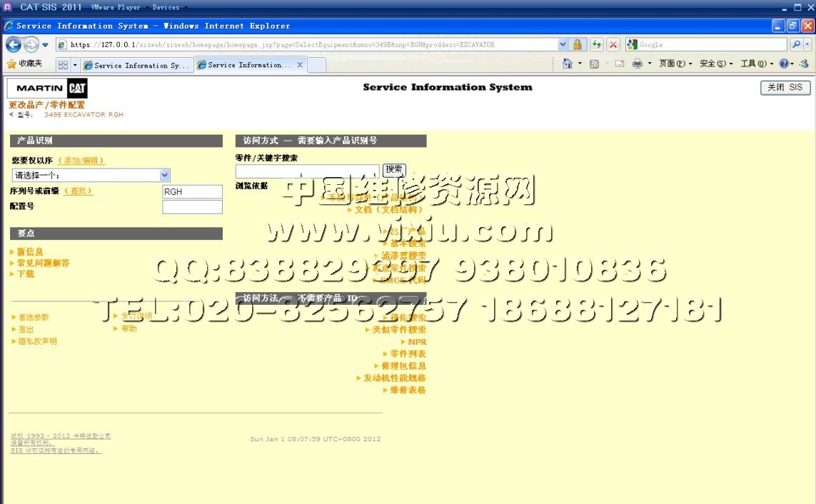Open the 常见问题解答 link
This screenshot has height=504, width=816.
coord(43,263)
